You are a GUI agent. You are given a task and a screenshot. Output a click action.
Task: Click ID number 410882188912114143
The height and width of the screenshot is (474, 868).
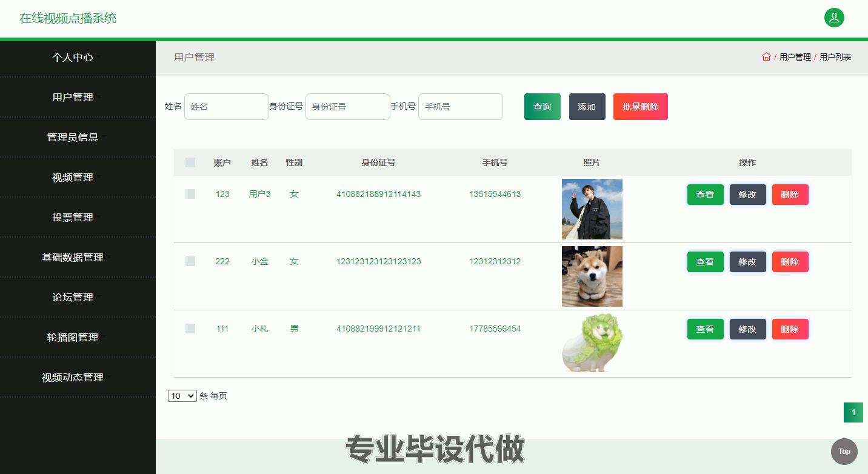[x=379, y=194]
